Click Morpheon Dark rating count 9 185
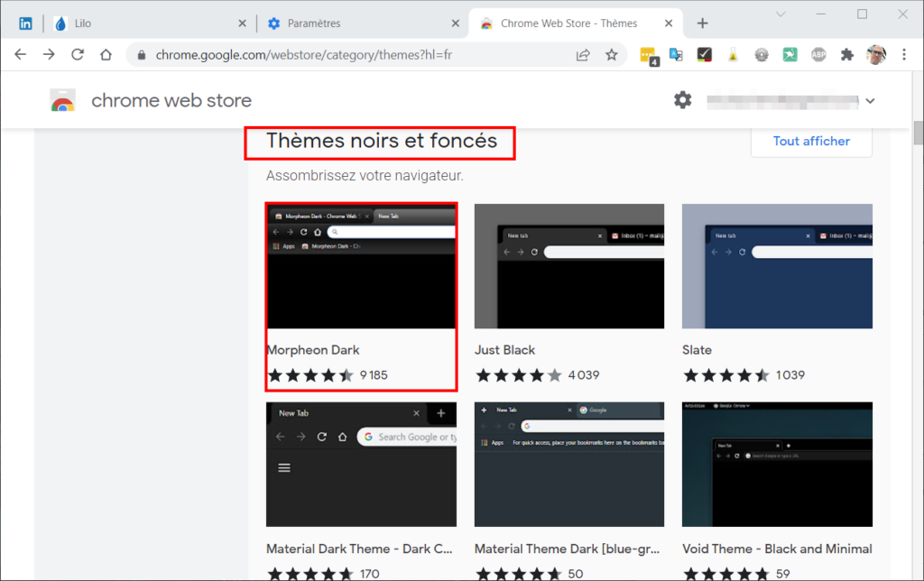Viewport: 924px width, 581px height. 374,375
